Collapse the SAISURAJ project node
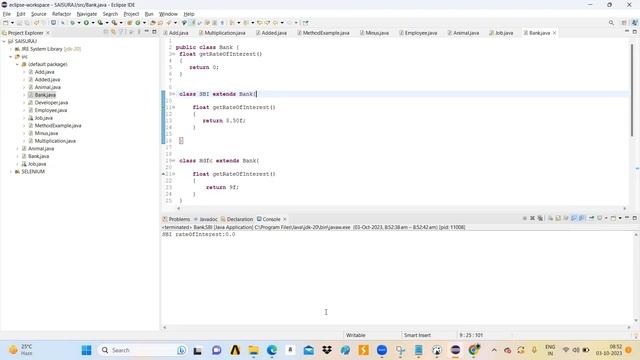 [x=4, y=41]
